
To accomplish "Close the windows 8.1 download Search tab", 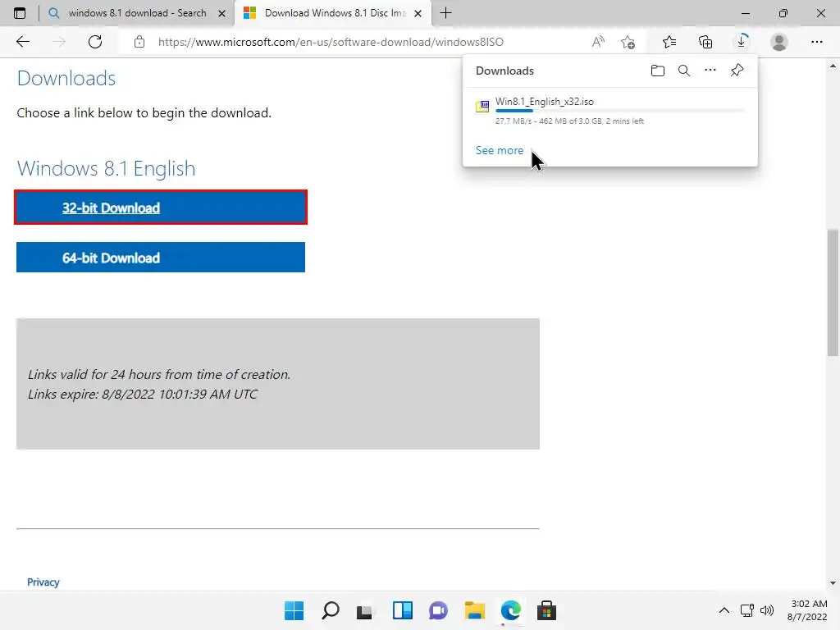I will [x=221, y=13].
